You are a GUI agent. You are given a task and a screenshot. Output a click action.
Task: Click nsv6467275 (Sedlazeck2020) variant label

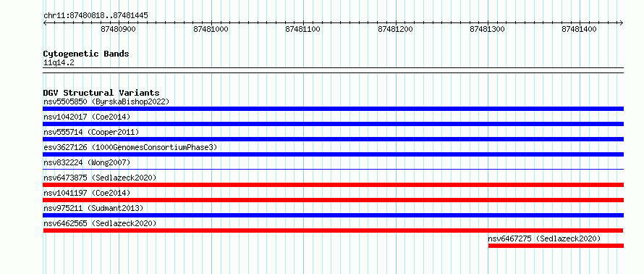[544, 238]
